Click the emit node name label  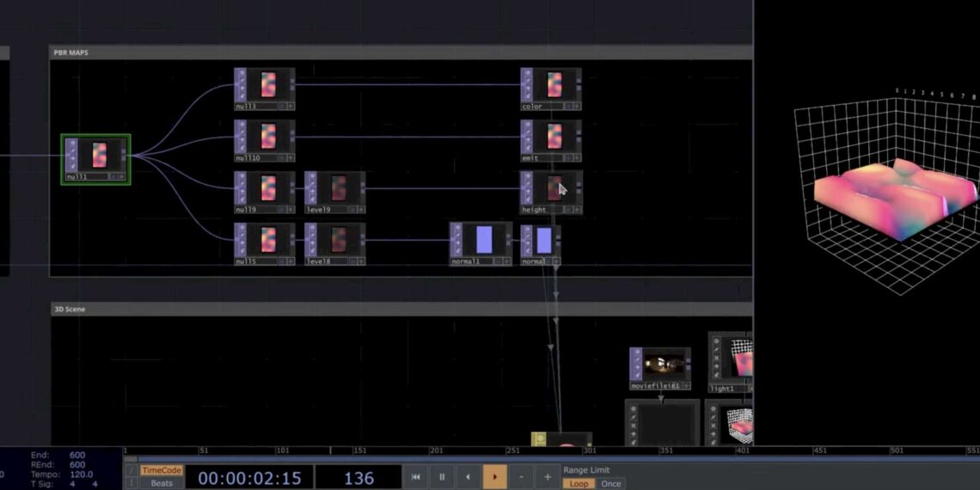(x=530, y=159)
